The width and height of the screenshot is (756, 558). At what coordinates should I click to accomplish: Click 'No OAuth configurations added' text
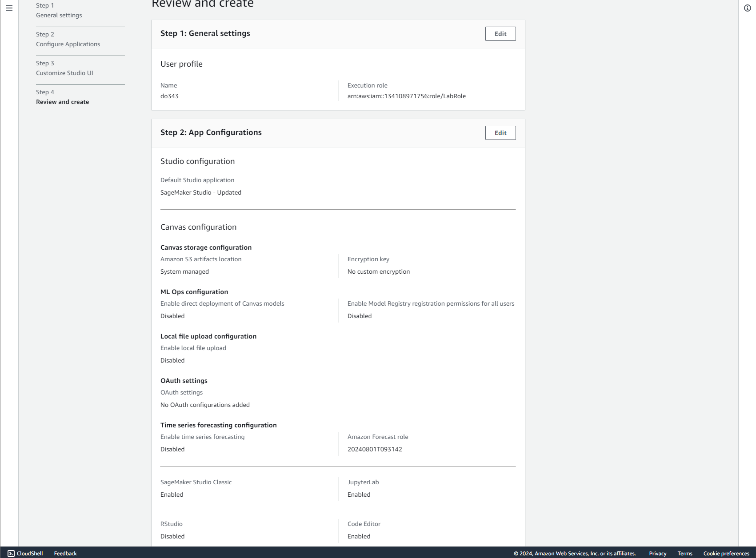point(205,405)
